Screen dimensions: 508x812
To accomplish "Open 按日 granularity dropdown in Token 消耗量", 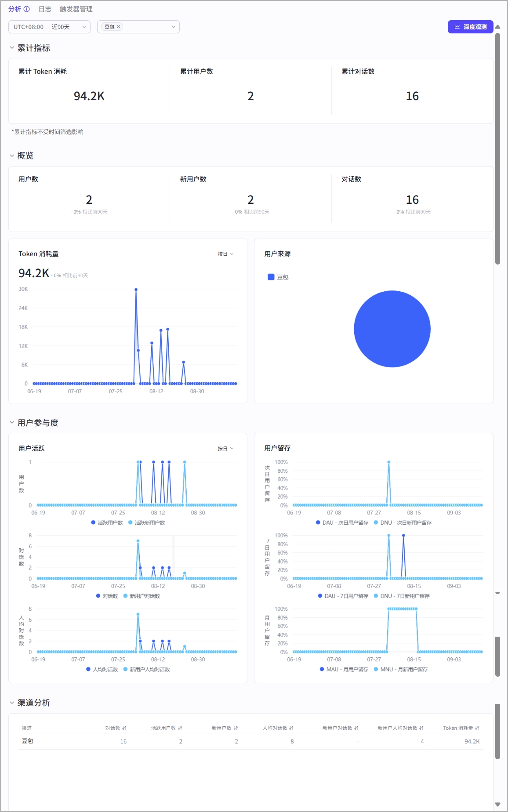I will click(x=226, y=254).
